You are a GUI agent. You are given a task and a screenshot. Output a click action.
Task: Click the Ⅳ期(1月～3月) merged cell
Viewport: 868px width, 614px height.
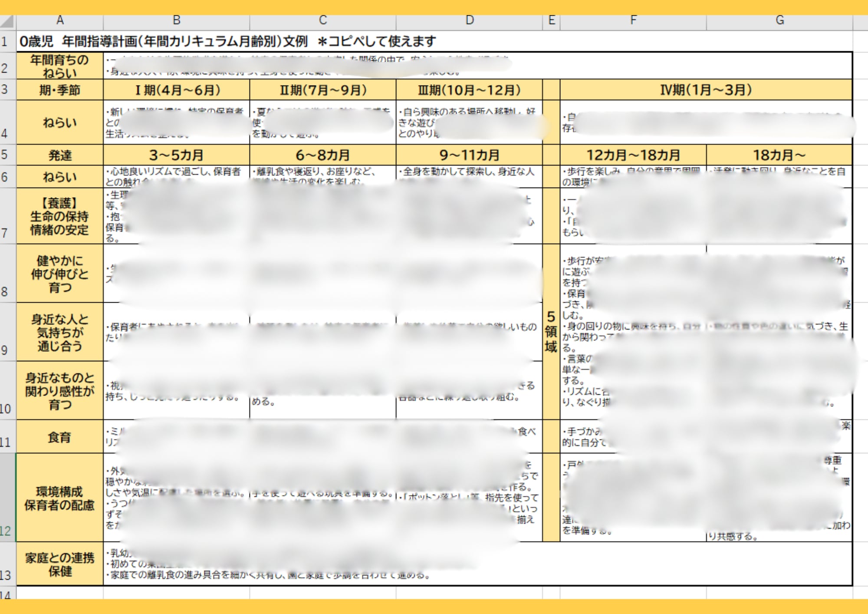pyautogui.click(x=706, y=90)
